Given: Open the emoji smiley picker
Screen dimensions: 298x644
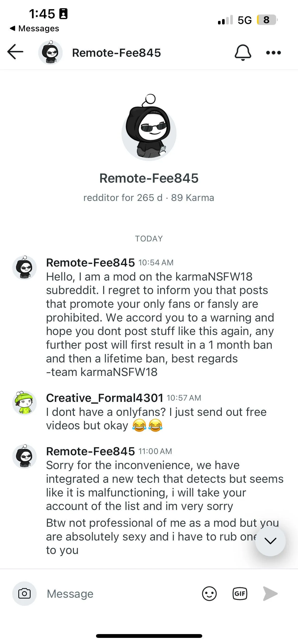Looking at the screenshot, I should [x=209, y=594].
